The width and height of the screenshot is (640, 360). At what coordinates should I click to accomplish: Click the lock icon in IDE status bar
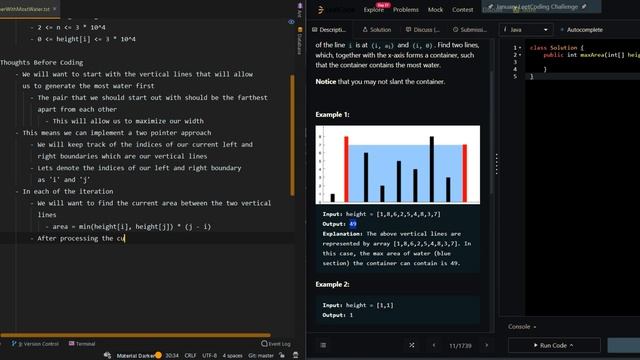tap(282, 355)
